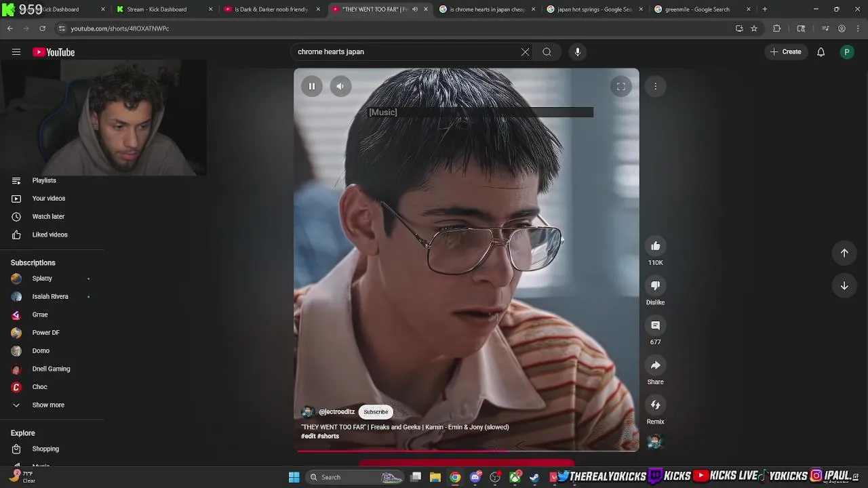Open the Chrome extensions puzzle icon
The width and height of the screenshot is (868, 488).
(x=777, y=28)
